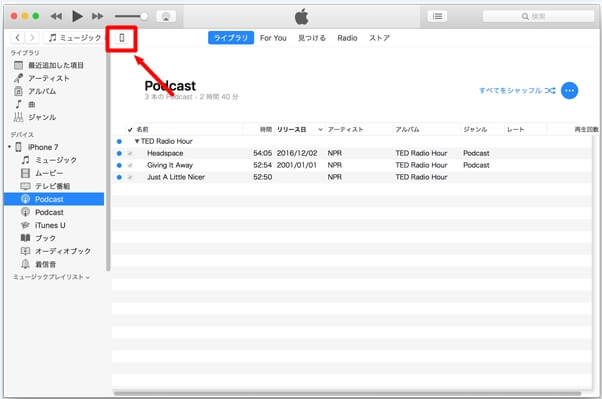Click the rewind playback button
The width and height of the screenshot is (602, 399).
point(56,16)
